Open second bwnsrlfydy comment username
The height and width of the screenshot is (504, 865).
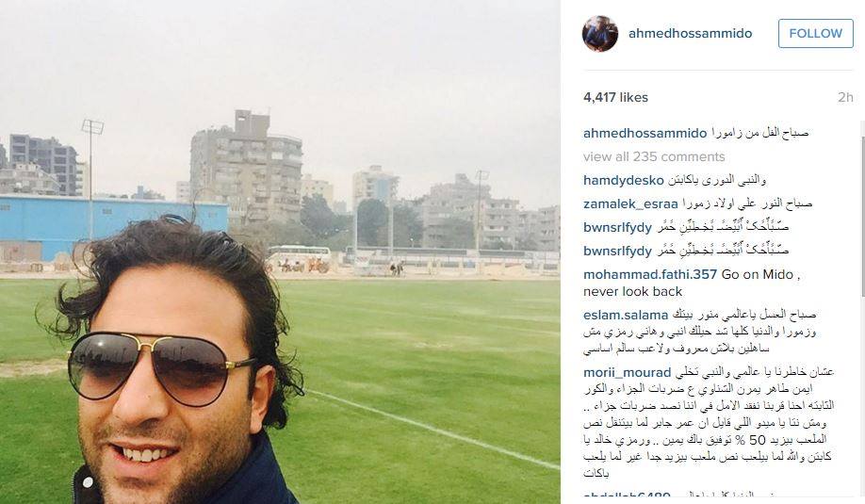coord(617,251)
